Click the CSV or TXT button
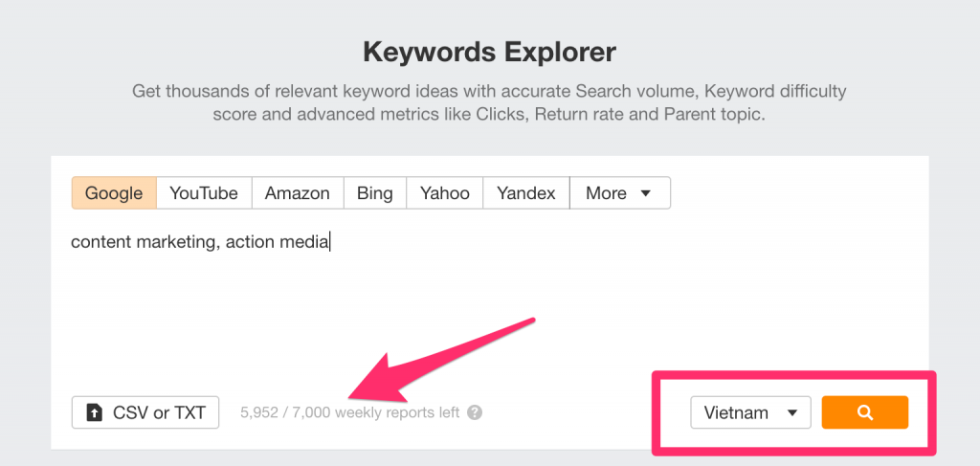Viewport: 980px width, 466px height. click(145, 412)
